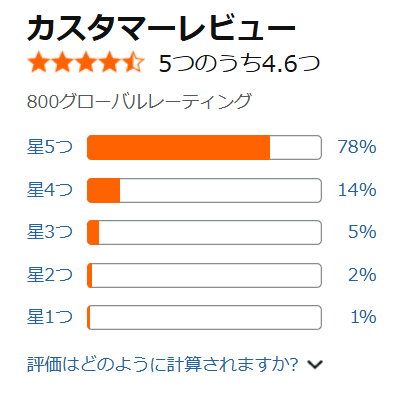Click the first orange star
The image size is (410, 397).
[x=38, y=62]
